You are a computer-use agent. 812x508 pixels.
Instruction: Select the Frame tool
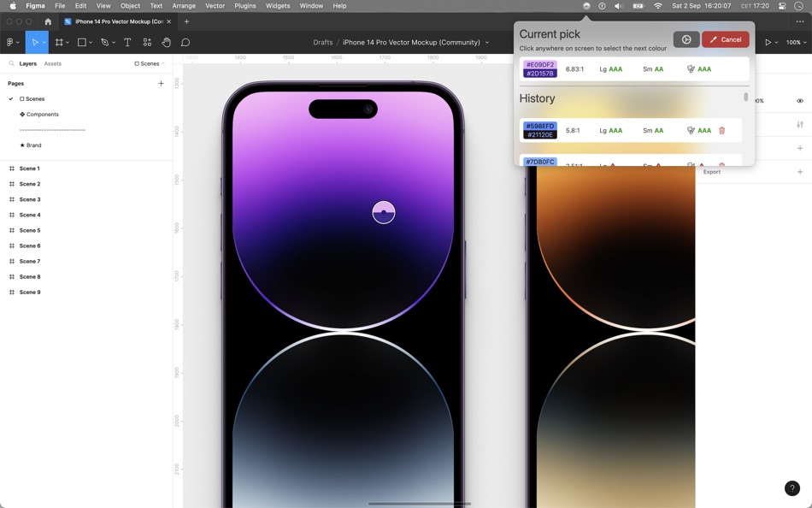pyautogui.click(x=59, y=43)
